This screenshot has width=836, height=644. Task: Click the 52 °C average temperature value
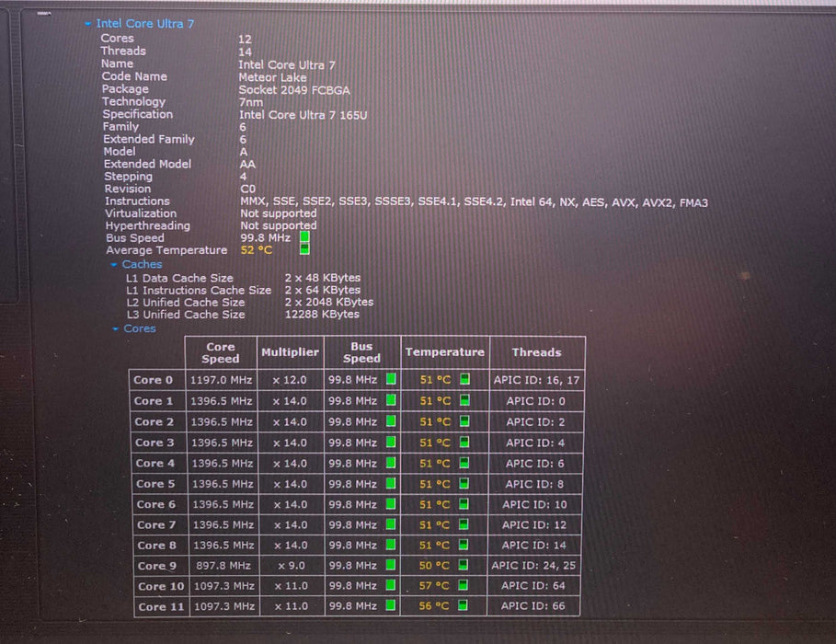coord(257,250)
